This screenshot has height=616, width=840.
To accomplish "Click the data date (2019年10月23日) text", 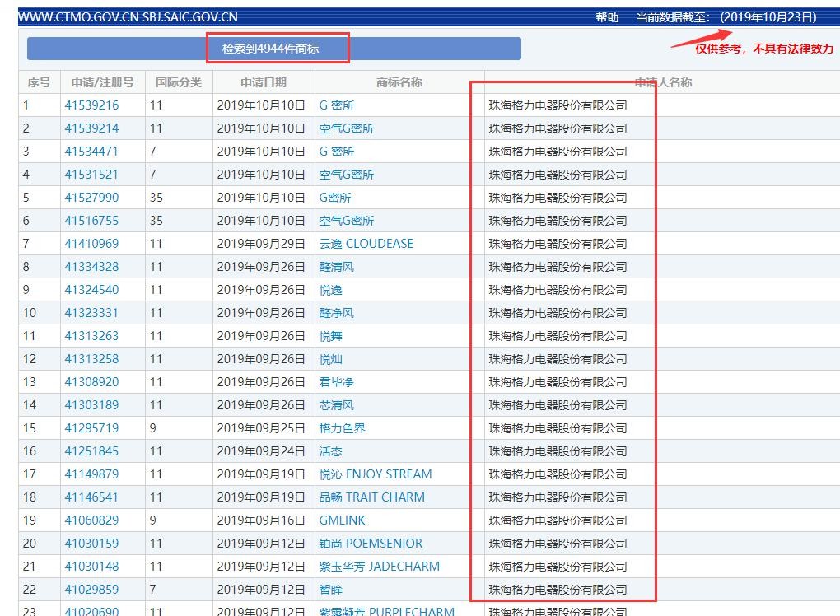I will pyautogui.click(x=768, y=17).
